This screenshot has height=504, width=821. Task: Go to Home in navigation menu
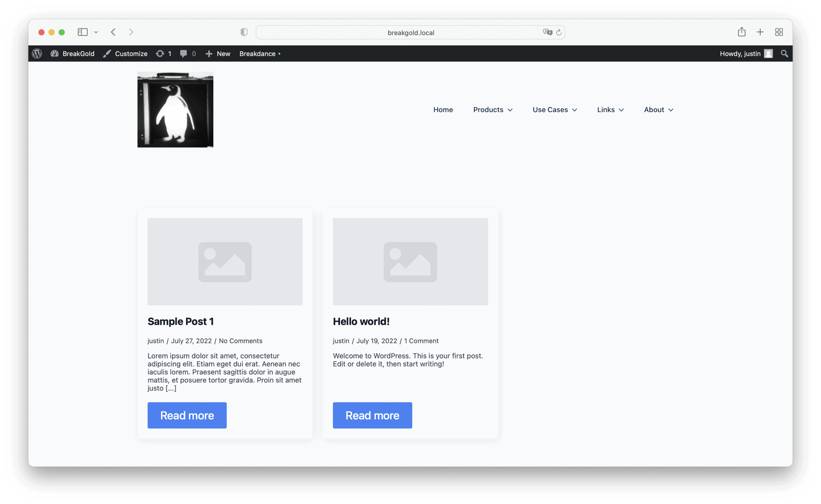click(x=443, y=110)
